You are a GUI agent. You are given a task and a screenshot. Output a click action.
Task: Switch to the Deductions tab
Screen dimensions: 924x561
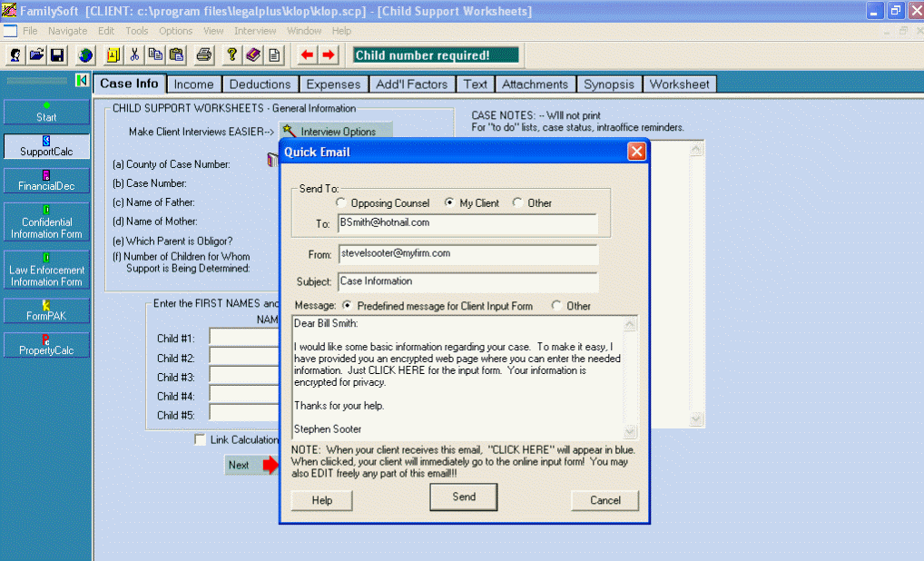tap(260, 84)
